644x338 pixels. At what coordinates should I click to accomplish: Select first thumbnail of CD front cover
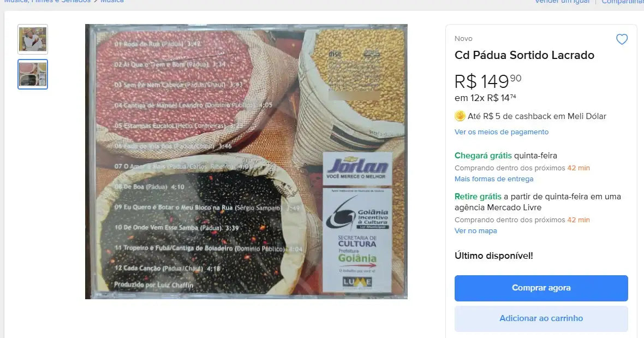pyautogui.click(x=33, y=39)
